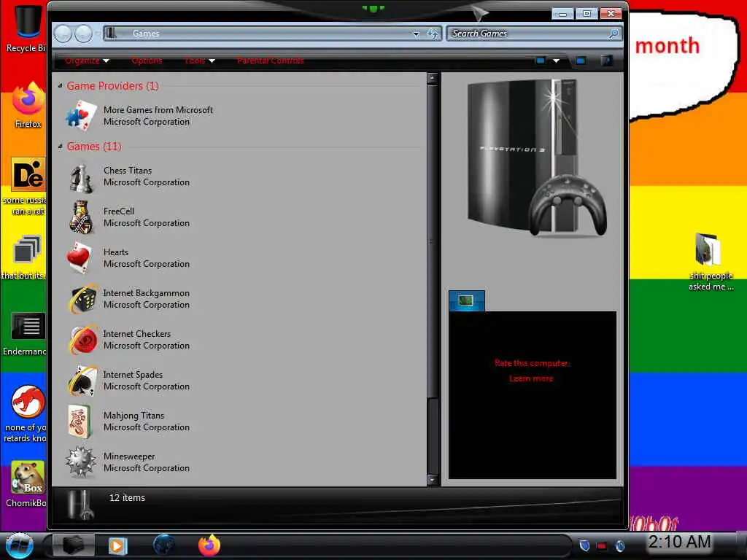Open the media player taskbar icon
This screenshot has height=560, width=747.
pyautogui.click(x=117, y=545)
